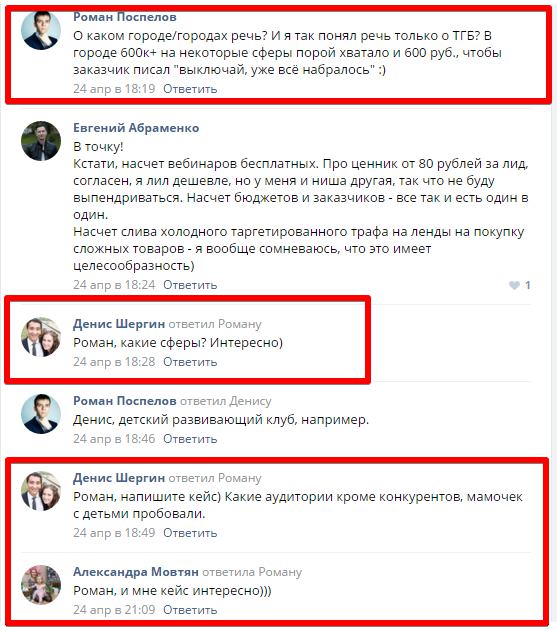Click Ответить under the 18:28 comment
Image resolution: width=557 pixels, height=630 pixels.
coord(190,362)
